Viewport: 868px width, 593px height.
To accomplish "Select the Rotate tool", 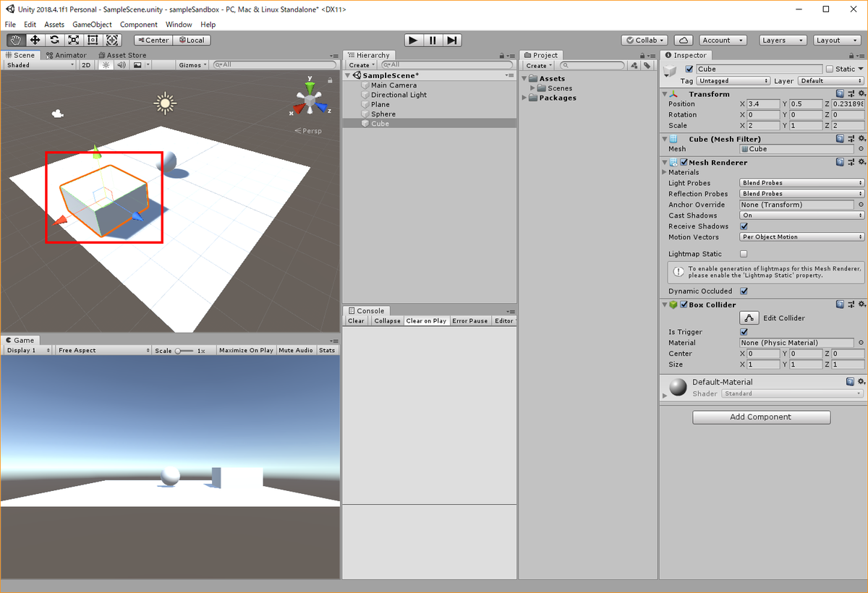I will (x=54, y=40).
